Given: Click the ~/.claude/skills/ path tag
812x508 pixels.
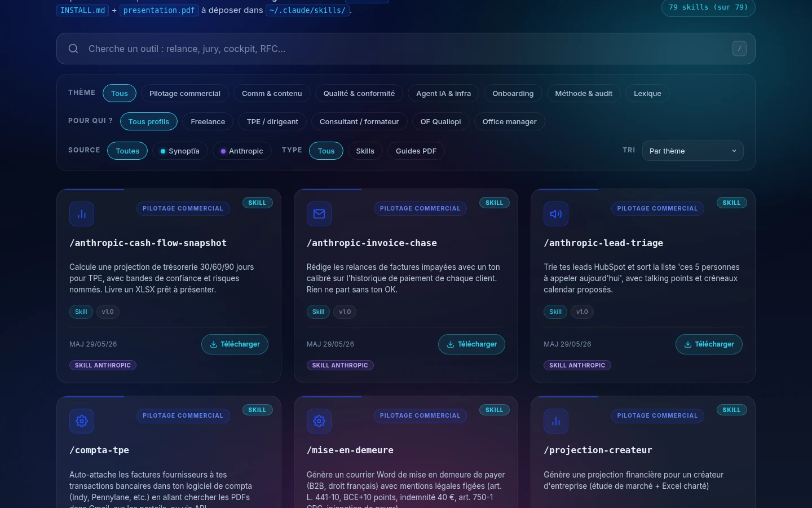Looking at the screenshot, I should click(x=307, y=10).
